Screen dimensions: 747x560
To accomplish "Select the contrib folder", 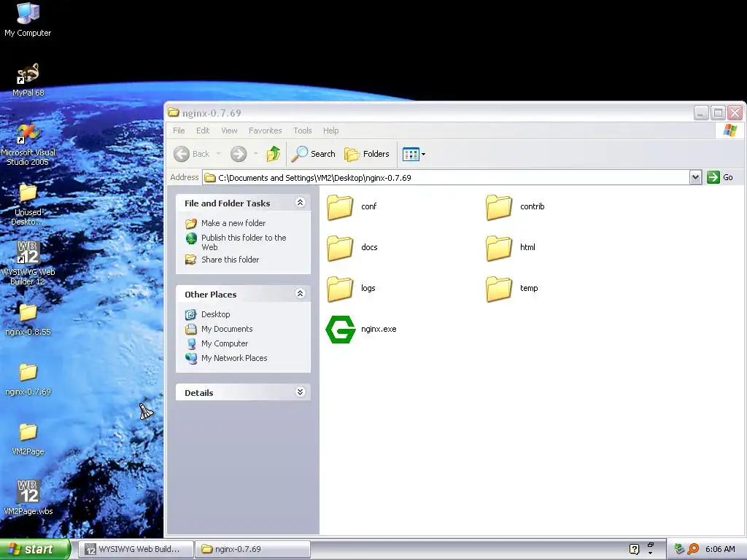I will (515, 207).
